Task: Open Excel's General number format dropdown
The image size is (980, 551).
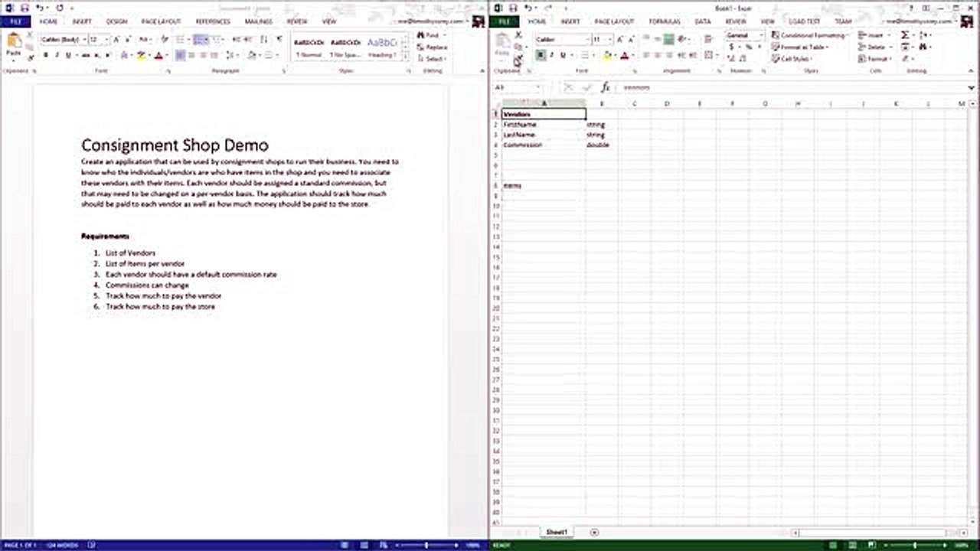Action: [x=744, y=36]
